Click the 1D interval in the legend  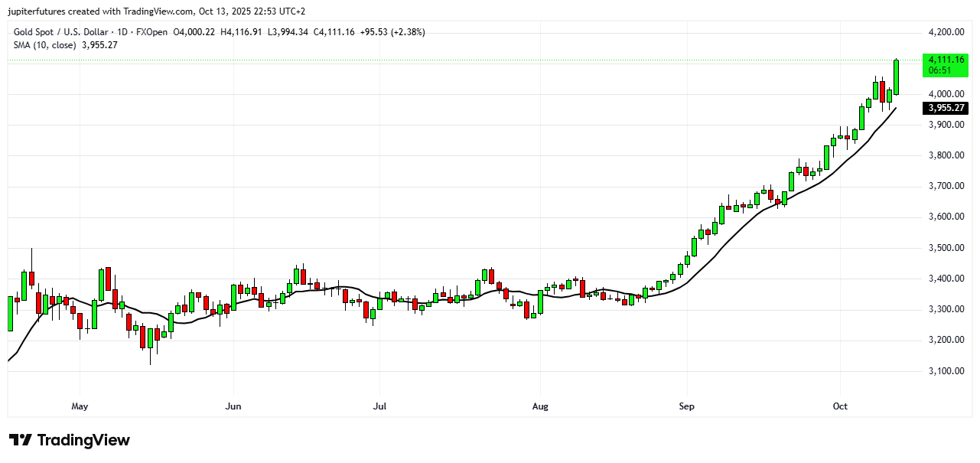click(x=122, y=32)
